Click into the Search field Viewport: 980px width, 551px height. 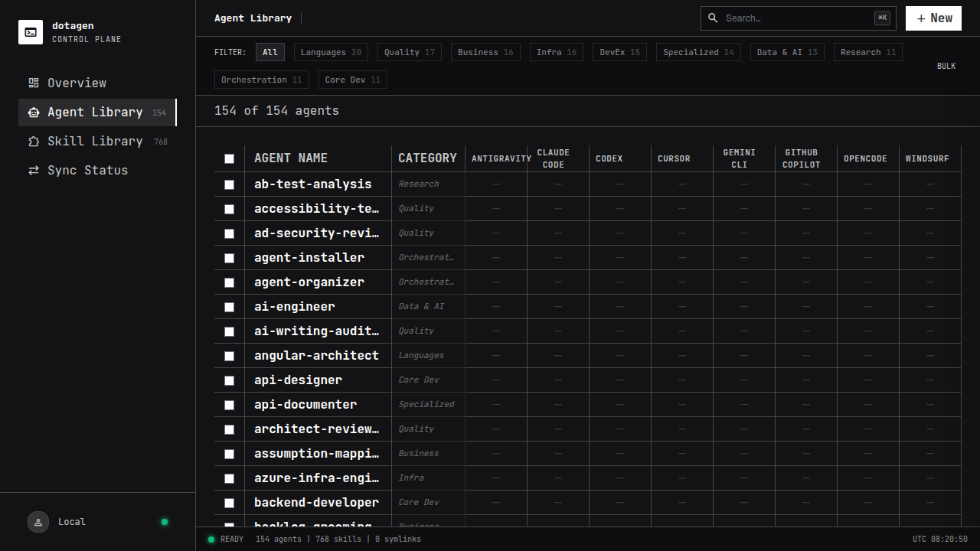(x=798, y=18)
